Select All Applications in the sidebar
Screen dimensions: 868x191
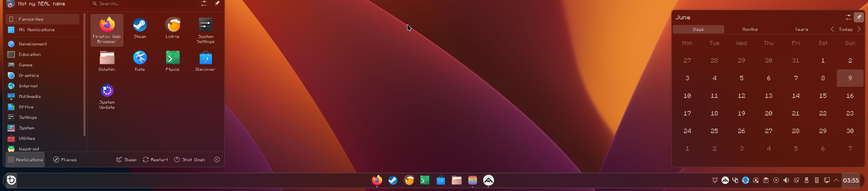tap(42, 30)
